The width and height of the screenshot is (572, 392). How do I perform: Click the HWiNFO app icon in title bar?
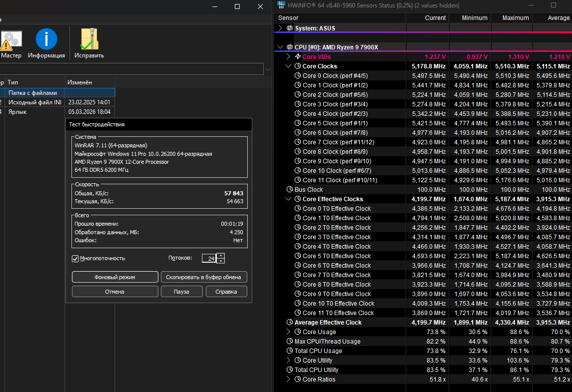click(x=281, y=5)
